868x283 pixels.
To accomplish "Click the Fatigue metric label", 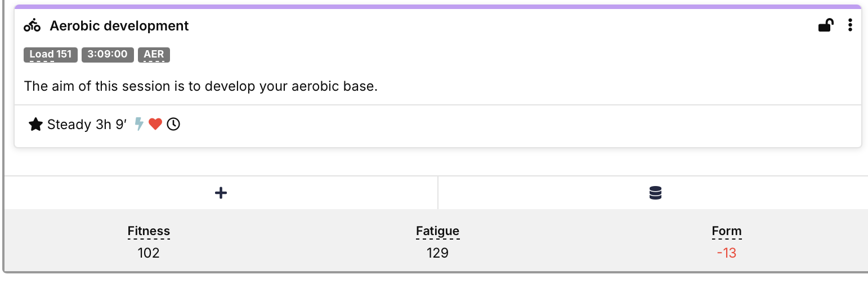I will point(437,231).
